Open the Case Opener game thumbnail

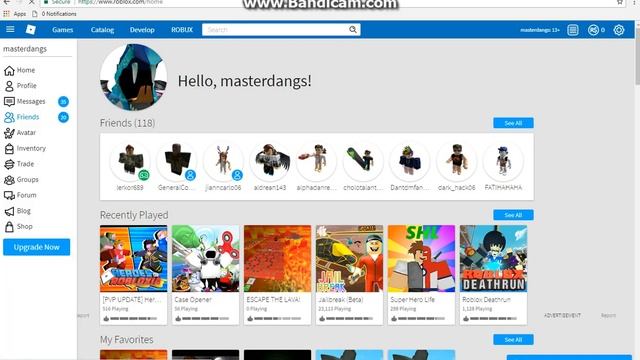pos(205,258)
